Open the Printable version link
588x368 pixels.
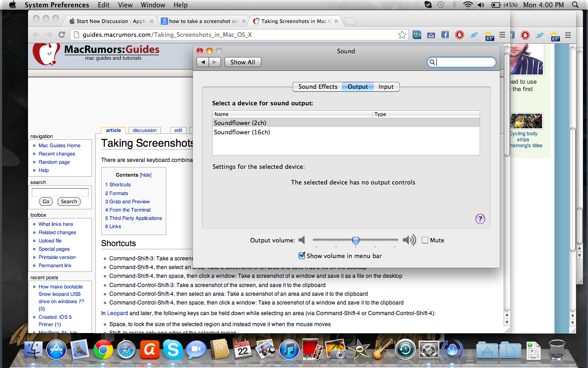tap(57, 258)
